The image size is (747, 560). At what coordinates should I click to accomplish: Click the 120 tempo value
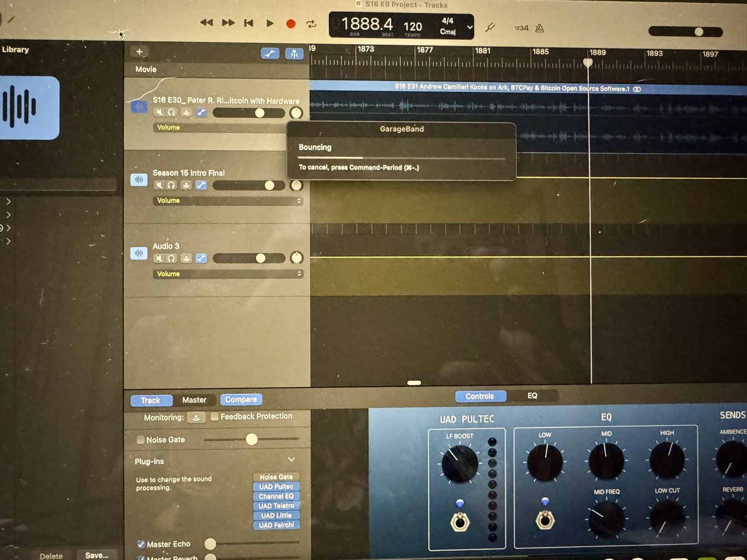(x=413, y=26)
